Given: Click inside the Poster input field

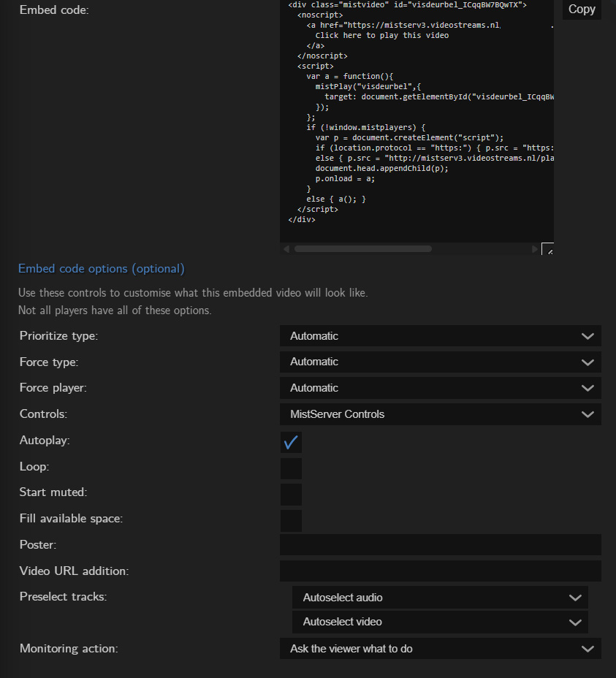Looking at the screenshot, I should 438,545.
